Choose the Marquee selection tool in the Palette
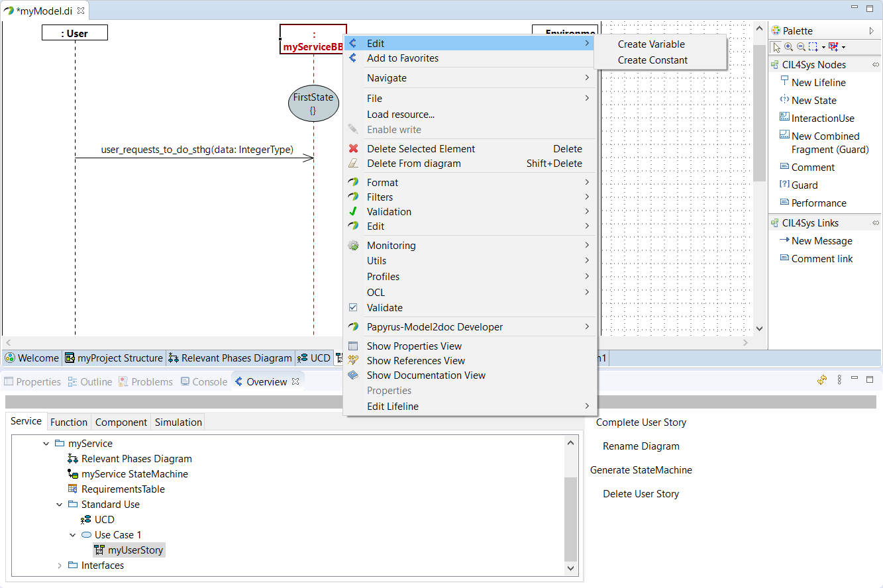Image resolution: width=883 pixels, height=588 pixels. [x=813, y=47]
